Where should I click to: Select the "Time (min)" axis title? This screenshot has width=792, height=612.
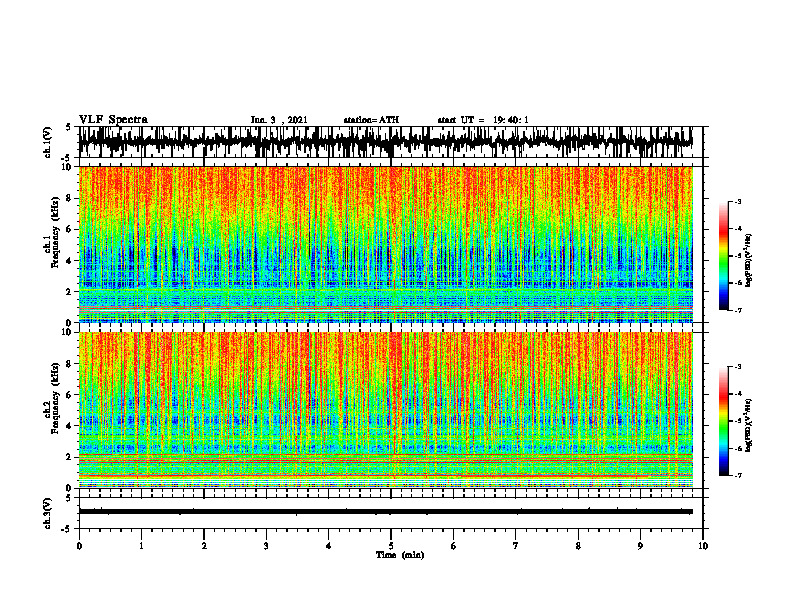[400, 555]
